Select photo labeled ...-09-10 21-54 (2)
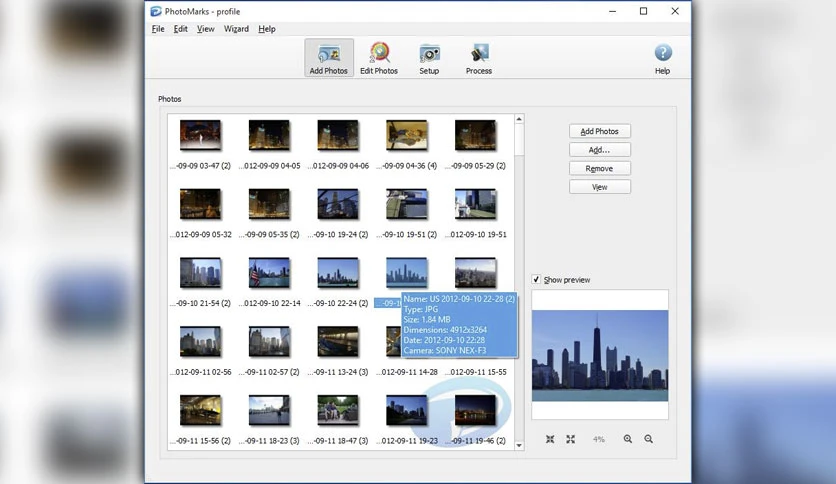The height and width of the screenshot is (484, 836). 200,272
